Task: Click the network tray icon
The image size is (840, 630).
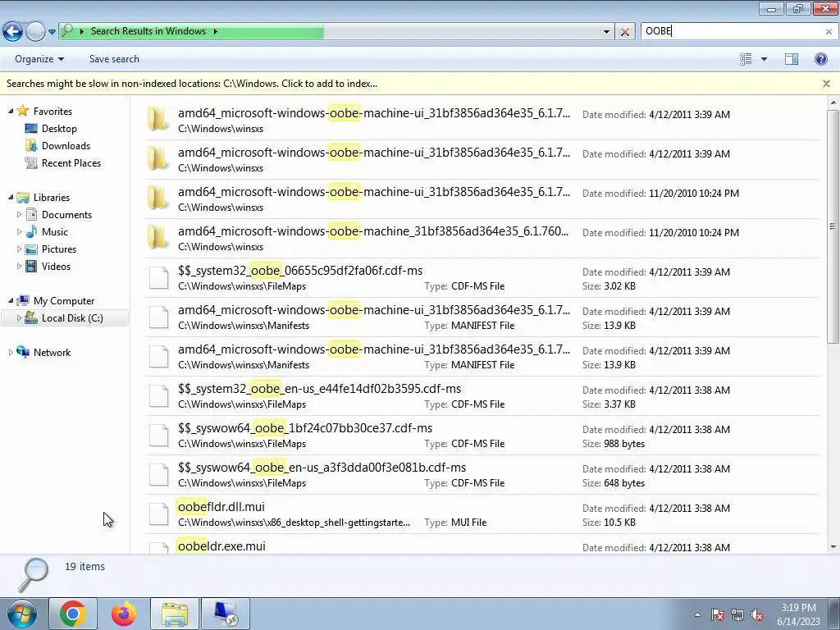Action: pyautogui.click(x=737, y=615)
